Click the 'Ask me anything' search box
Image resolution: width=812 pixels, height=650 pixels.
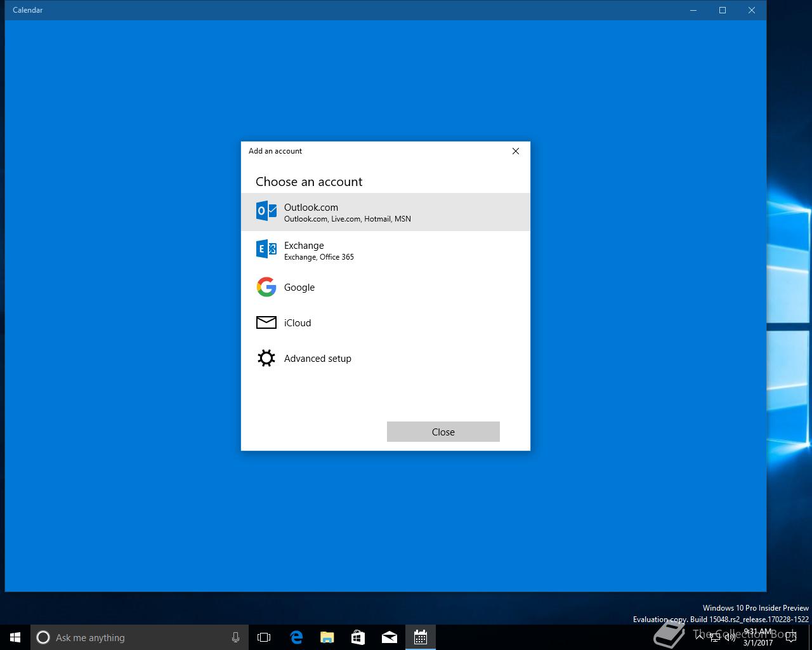pos(138,637)
